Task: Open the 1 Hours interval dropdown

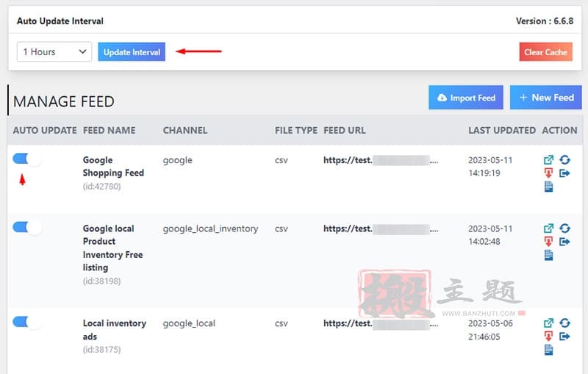Action: coord(54,51)
